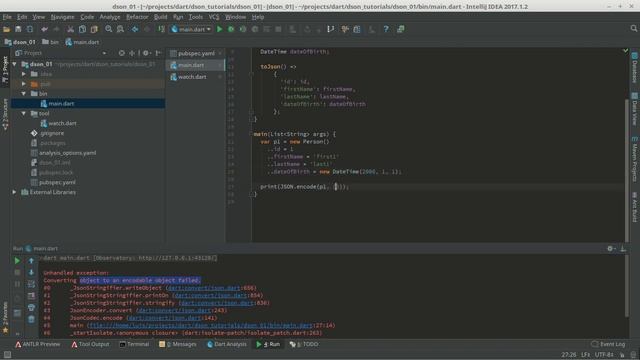Click the Save All toolbar icon
The image size is (640, 360).
(18, 29)
